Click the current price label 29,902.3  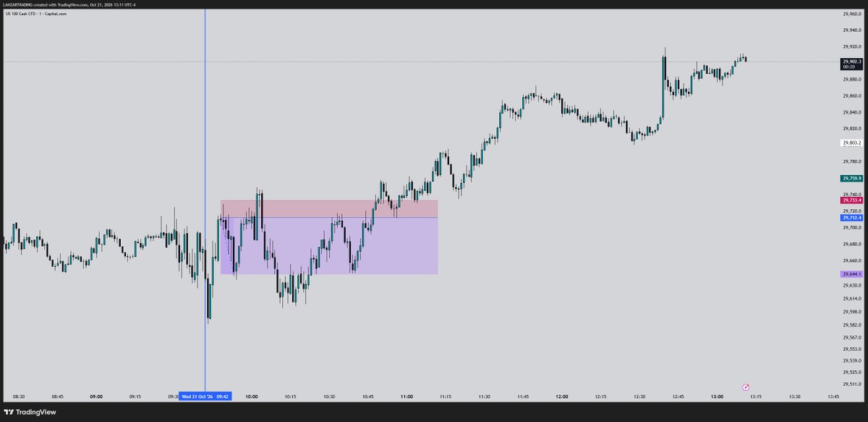(851, 64)
